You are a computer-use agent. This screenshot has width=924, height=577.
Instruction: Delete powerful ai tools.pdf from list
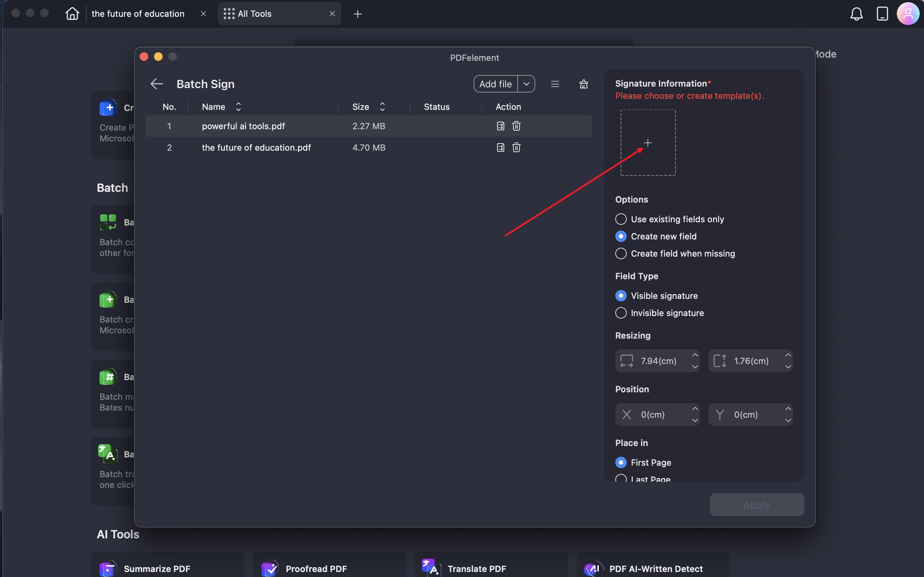(516, 126)
